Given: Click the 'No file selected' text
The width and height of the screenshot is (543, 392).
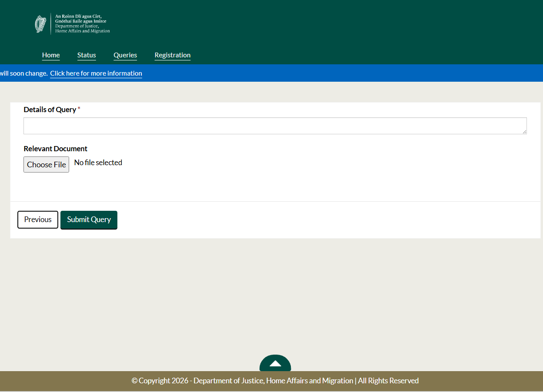Looking at the screenshot, I should click(98, 163).
